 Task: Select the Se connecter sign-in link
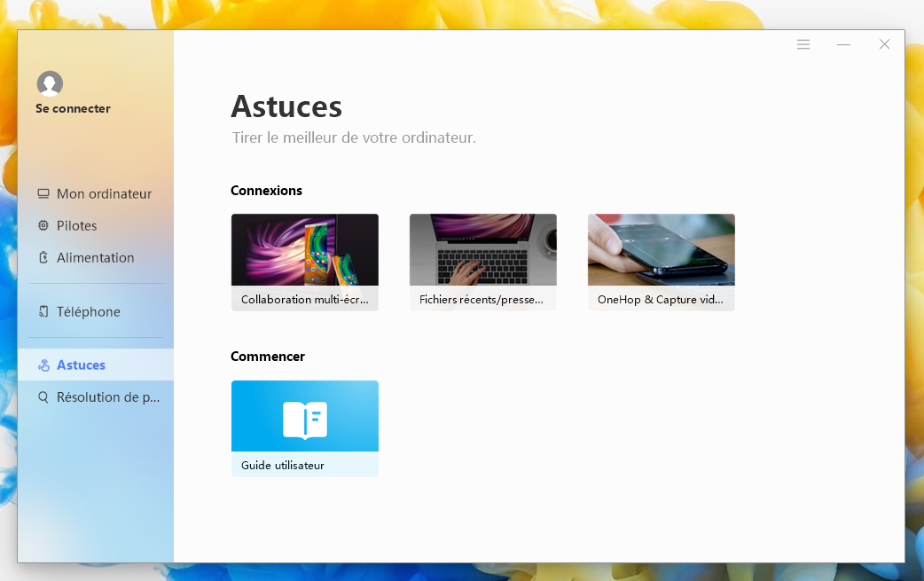73,109
